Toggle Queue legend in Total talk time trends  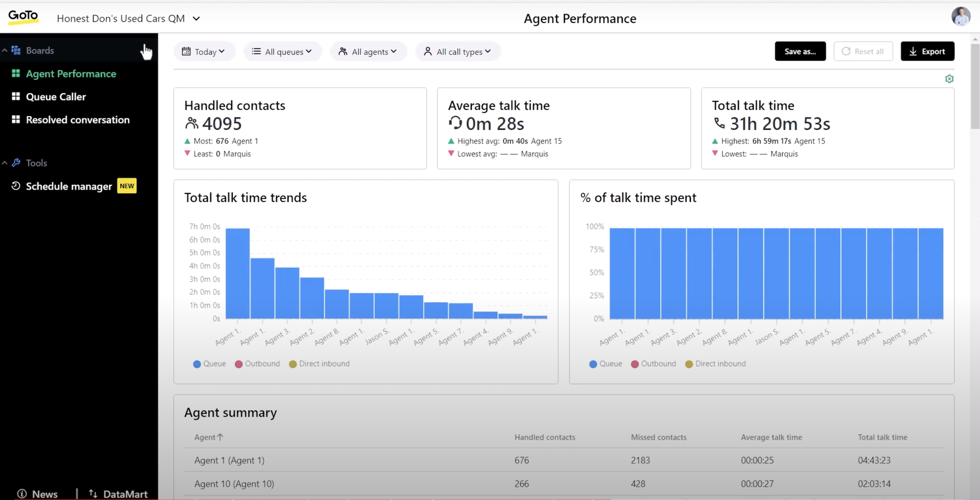(209, 364)
